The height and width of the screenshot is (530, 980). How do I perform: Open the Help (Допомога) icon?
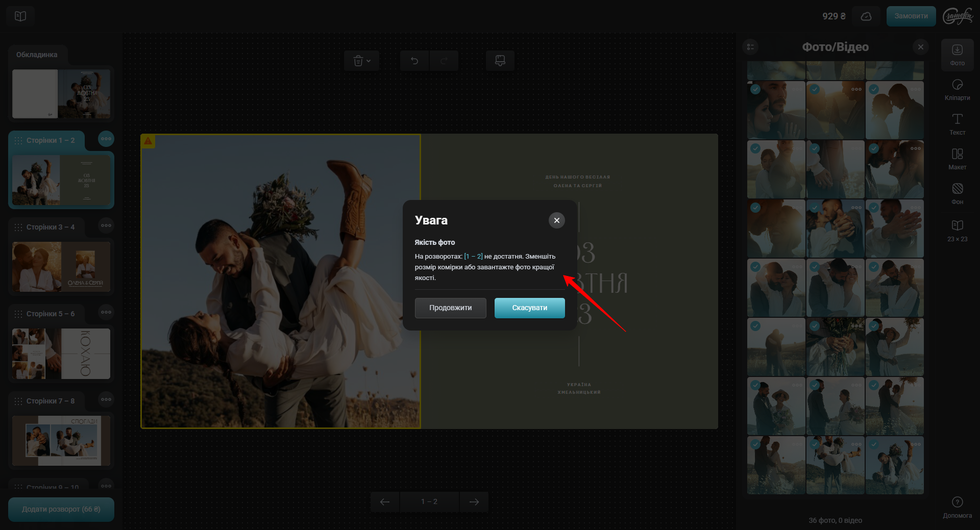click(957, 507)
